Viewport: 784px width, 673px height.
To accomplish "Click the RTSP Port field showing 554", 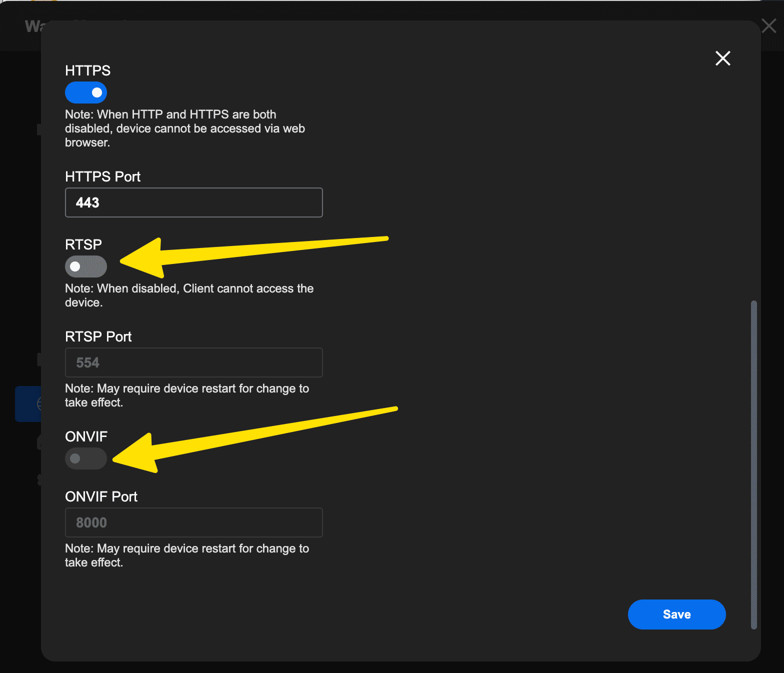I will coord(193,362).
